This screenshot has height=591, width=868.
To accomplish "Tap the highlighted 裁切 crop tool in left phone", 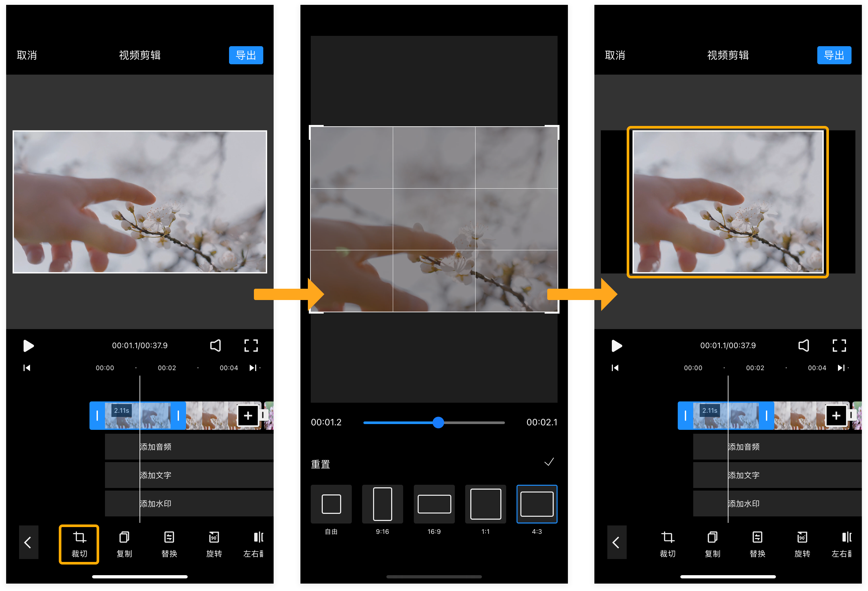I will point(79,544).
